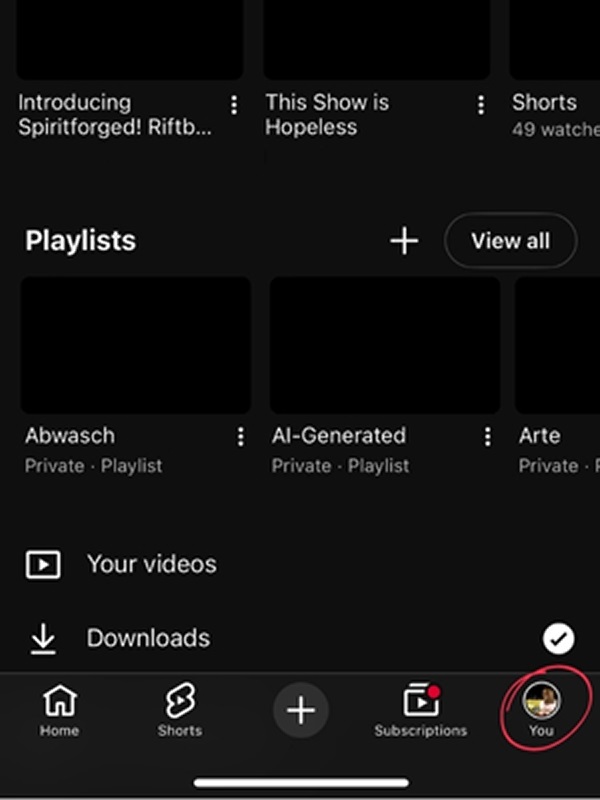Image resolution: width=600 pixels, height=800 pixels.
Task: Open three-dot menu for Spiritforged video
Action: click(234, 105)
